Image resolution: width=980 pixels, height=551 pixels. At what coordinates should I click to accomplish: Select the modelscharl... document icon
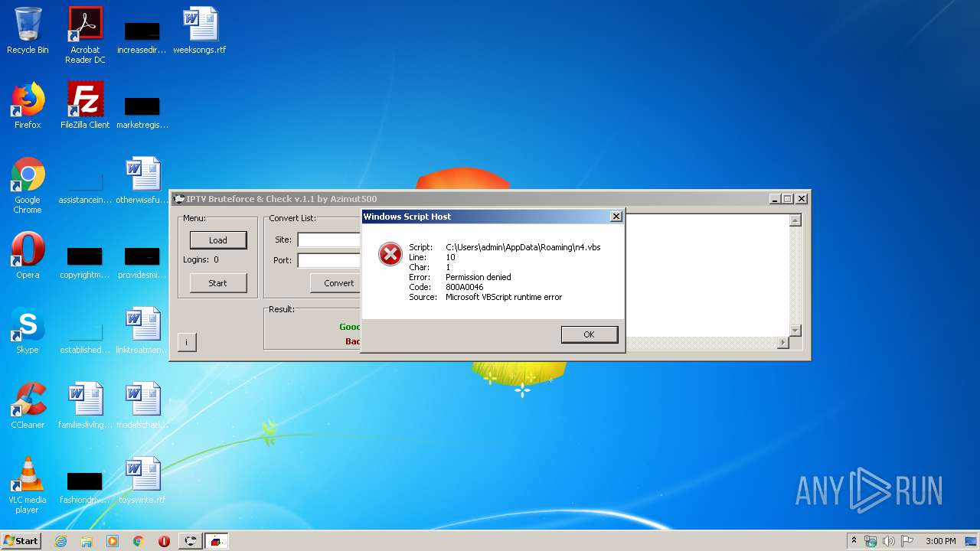click(x=142, y=406)
